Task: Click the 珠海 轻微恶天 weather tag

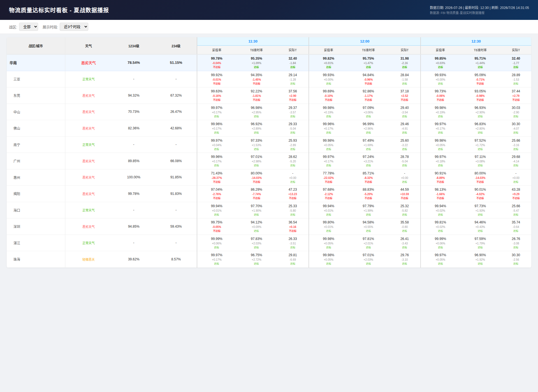Action: coord(89,260)
